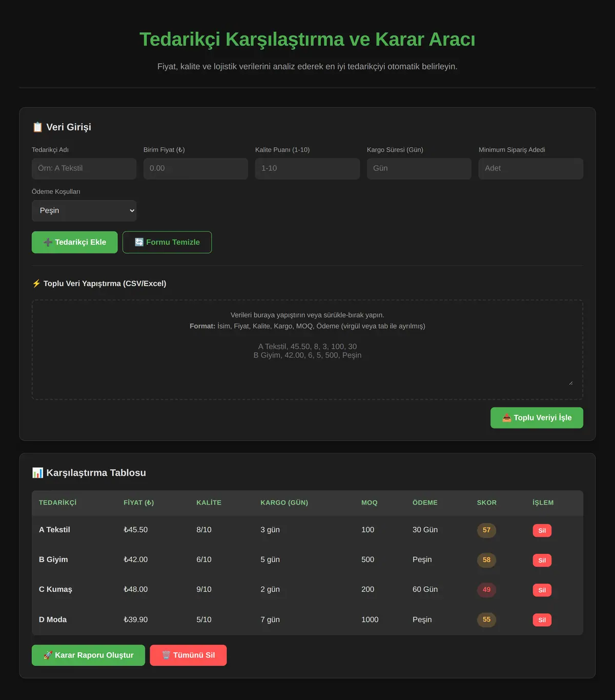Click the bulk data paste textarea

(307, 350)
